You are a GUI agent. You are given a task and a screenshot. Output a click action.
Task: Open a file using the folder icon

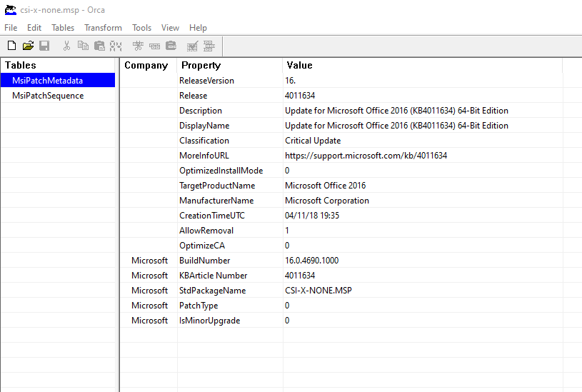coord(28,46)
